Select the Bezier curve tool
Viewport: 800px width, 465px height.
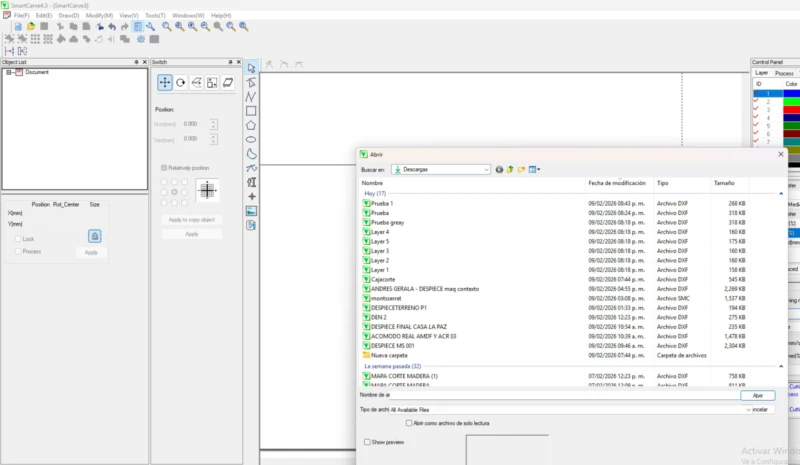(251, 168)
